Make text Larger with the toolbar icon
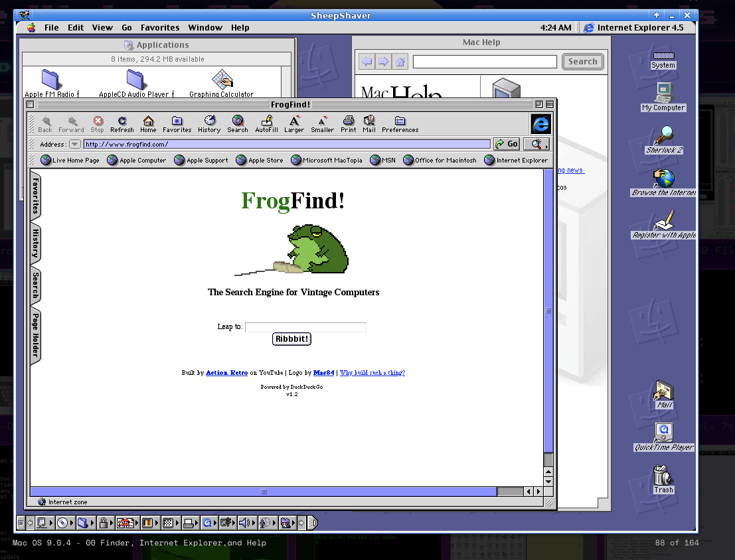Viewport: 735px width, 560px height. (x=294, y=124)
